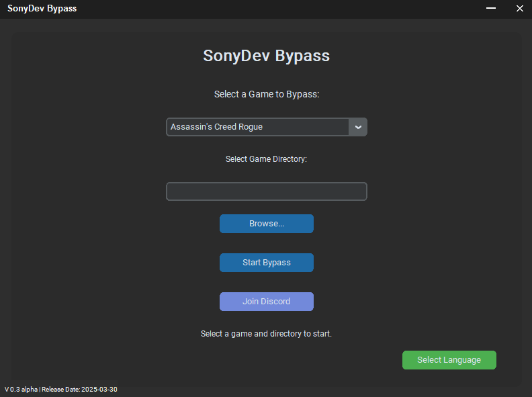Focus the game directory input field
Screen dimensions: 532x397
coord(267,191)
